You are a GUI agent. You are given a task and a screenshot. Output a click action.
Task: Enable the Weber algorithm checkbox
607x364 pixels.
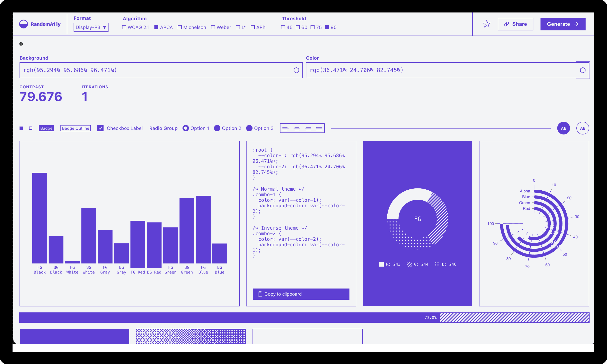[x=213, y=27]
